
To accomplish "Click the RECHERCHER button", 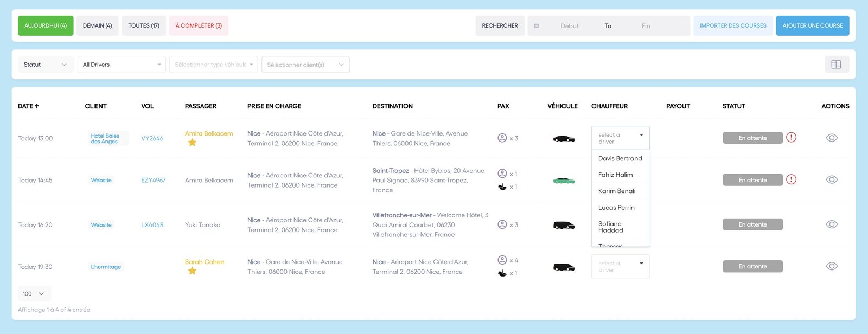I will click(x=500, y=26).
